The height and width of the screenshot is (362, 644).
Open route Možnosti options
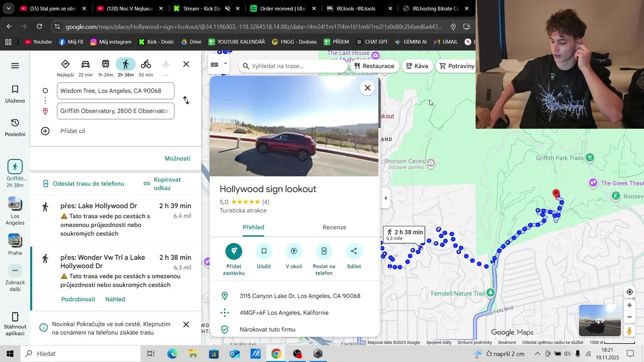[178, 158]
